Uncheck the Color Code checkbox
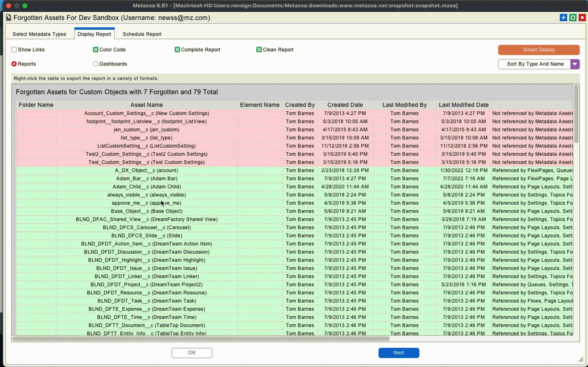This screenshot has width=588, height=367. (96, 50)
